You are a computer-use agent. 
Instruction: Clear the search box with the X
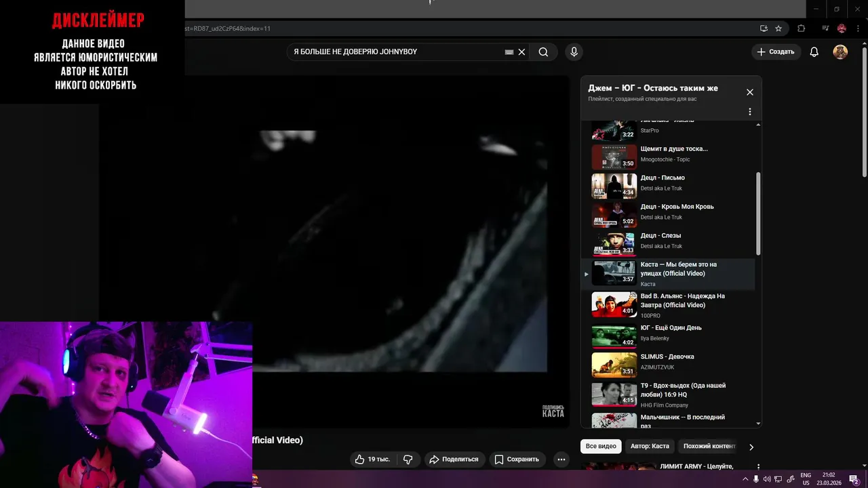click(x=521, y=52)
